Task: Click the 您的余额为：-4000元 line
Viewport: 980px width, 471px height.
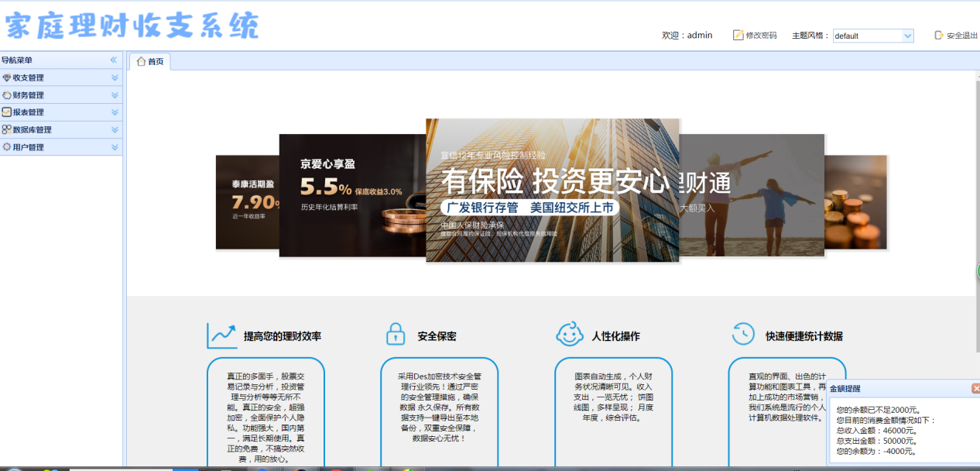Action: tap(877, 451)
